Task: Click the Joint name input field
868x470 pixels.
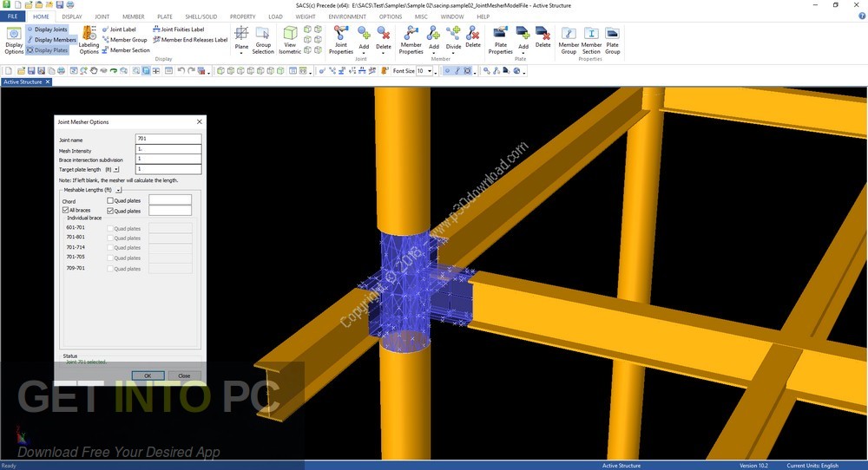Action: pos(168,139)
